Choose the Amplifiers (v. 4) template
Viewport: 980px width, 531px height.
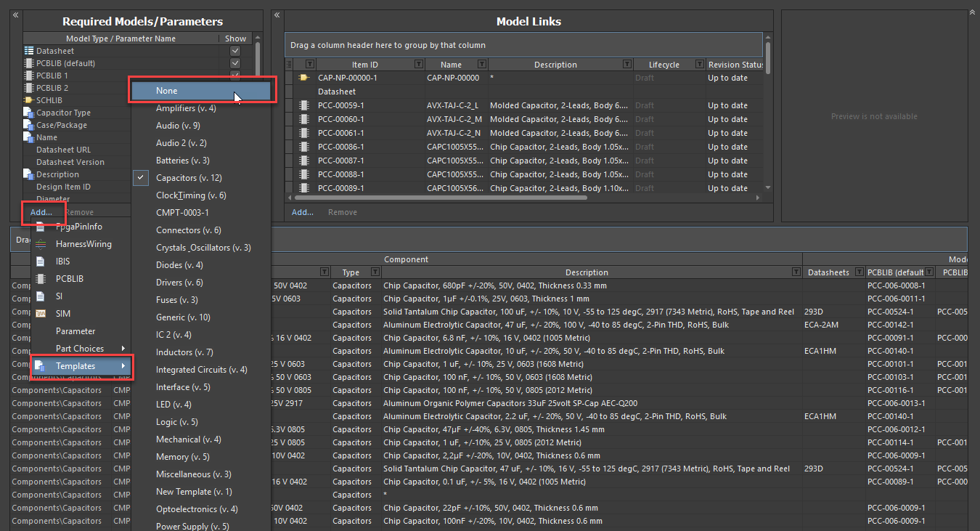[201, 108]
